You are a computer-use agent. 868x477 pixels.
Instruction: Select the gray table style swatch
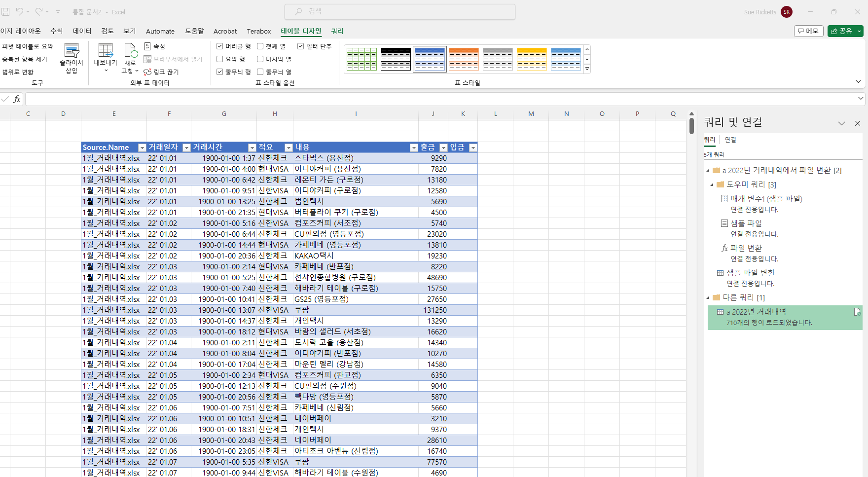498,59
